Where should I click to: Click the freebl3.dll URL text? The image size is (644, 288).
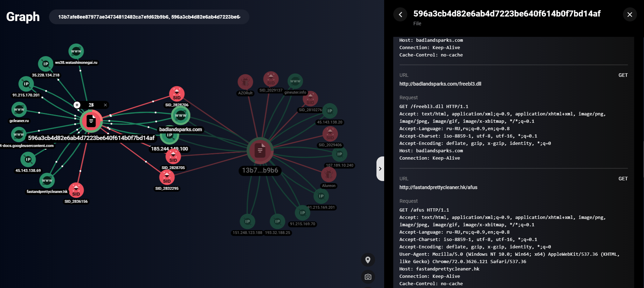[x=440, y=84]
